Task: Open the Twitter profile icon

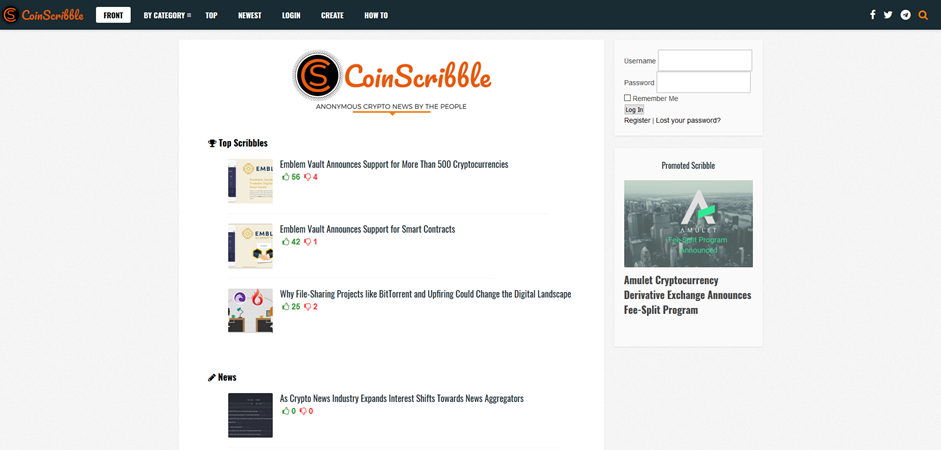Action: (x=888, y=15)
